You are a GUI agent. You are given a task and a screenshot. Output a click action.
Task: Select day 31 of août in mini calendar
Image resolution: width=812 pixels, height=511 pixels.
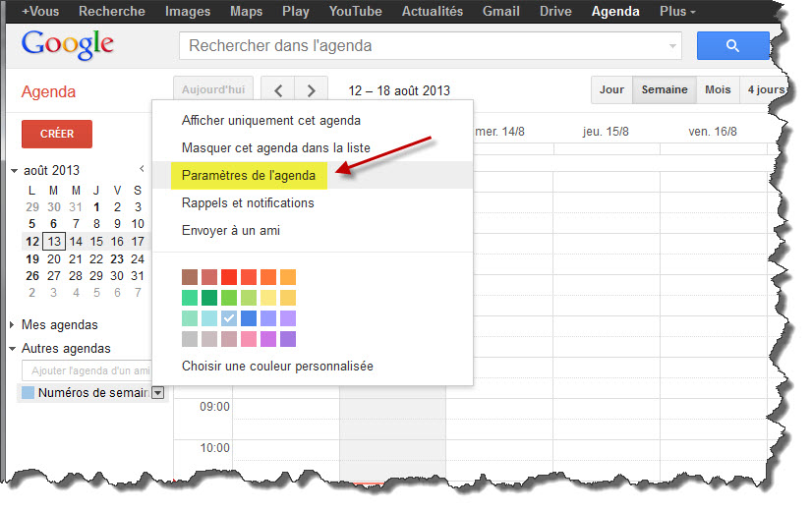(x=138, y=276)
